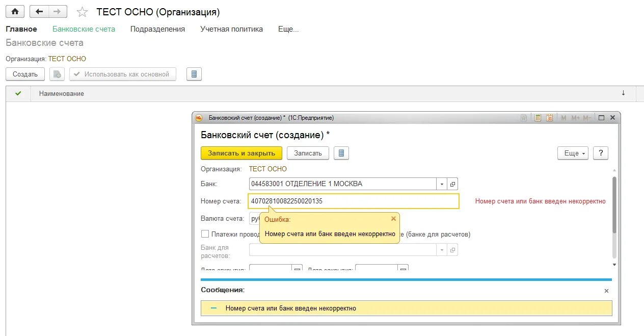Open calculator icon in dialog title bar
This screenshot has height=336, width=644.
pos(538,118)
